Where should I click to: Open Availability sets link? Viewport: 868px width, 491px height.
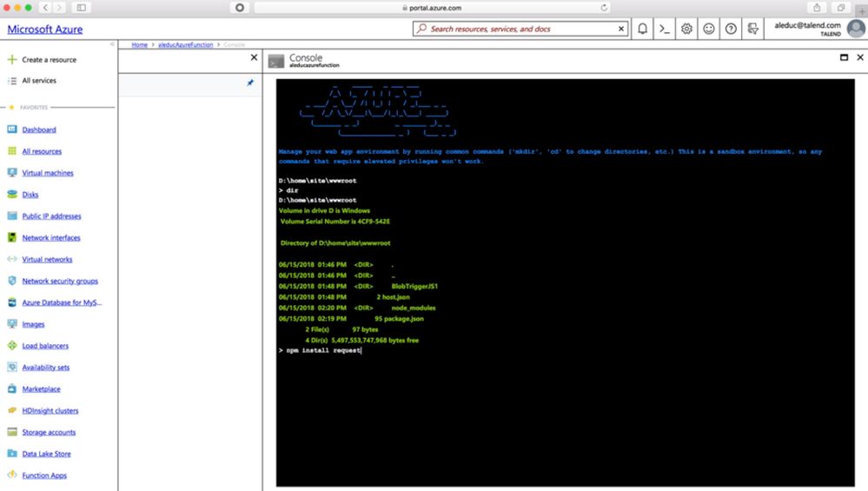[46, 367]
